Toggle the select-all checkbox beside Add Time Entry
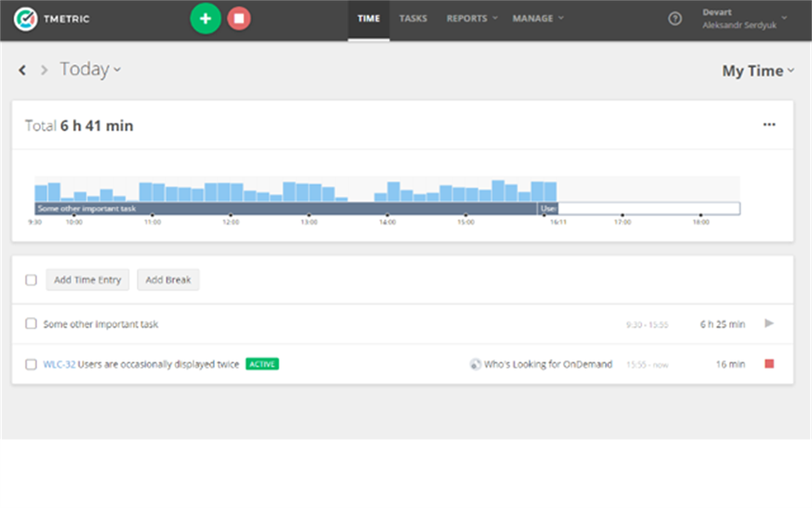The image size is (812, 508). 31,280
